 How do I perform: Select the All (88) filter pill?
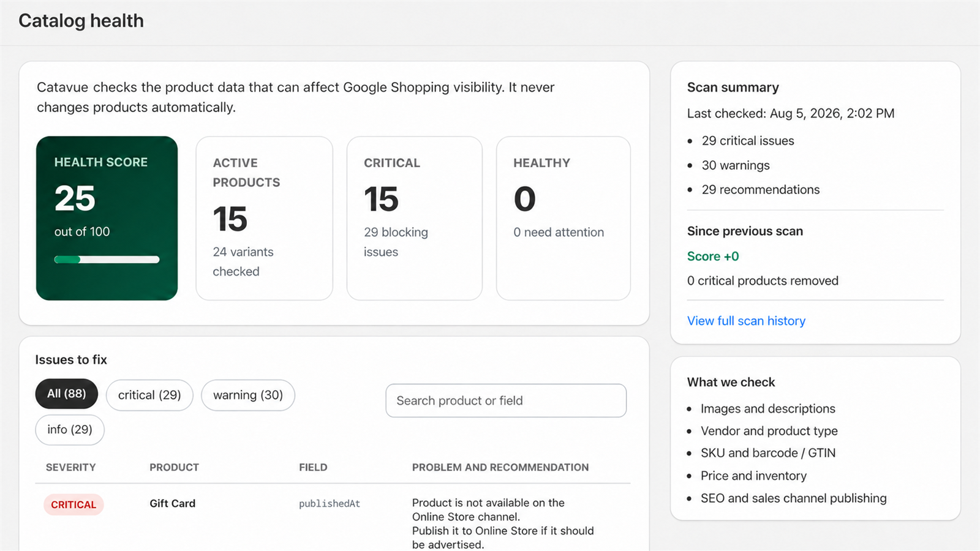(66, 394)
